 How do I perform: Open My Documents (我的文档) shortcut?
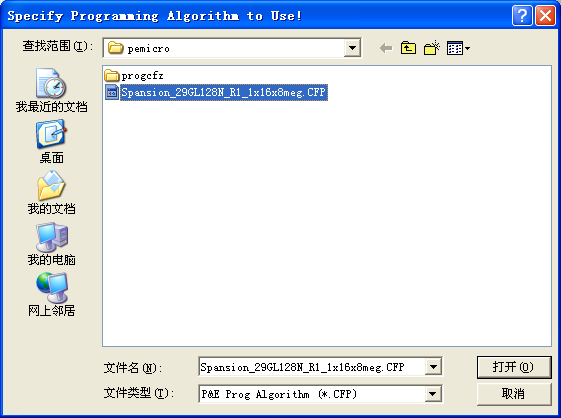(x=51, y=193)
